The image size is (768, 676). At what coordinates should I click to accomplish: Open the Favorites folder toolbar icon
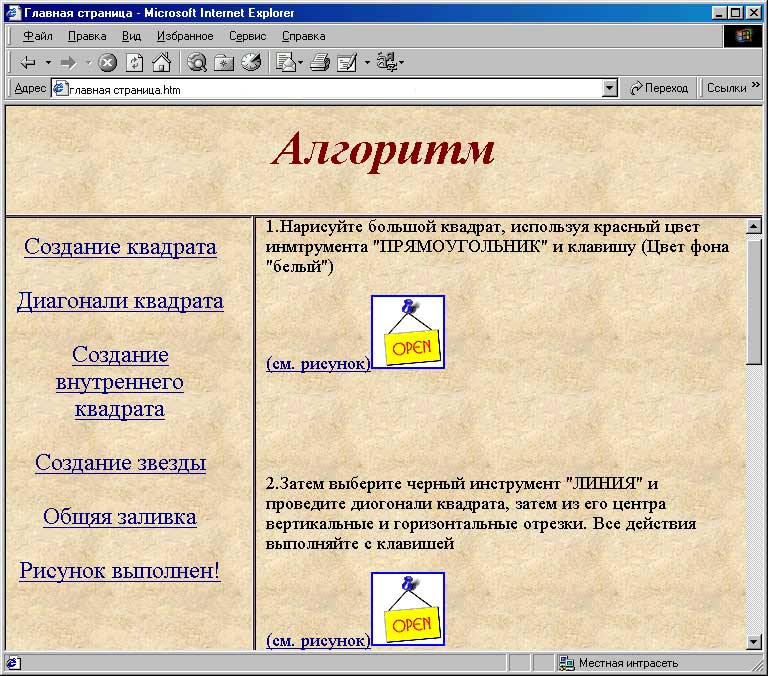coord(224,63)
